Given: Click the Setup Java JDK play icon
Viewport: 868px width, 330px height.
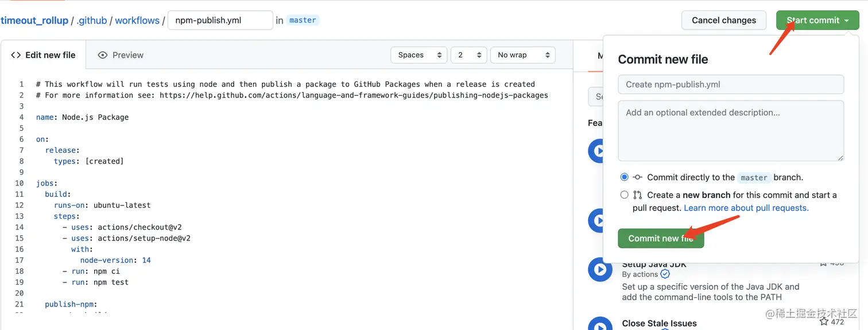Looking at the screenshot, I should [600, 269].
